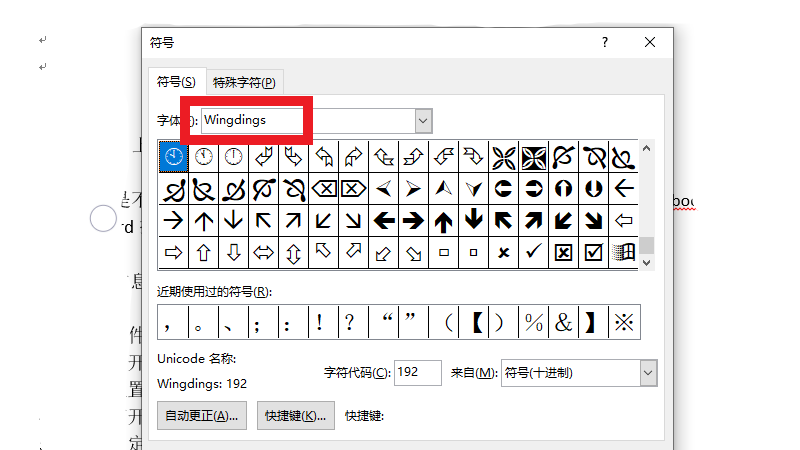Screen dimensions: 800x450
Task: Choose the boxed X symbol
Action: [x=564, y=252]
